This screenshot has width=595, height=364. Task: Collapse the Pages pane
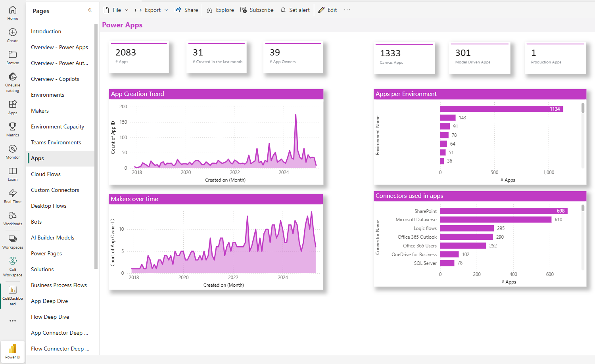point(90,10)
